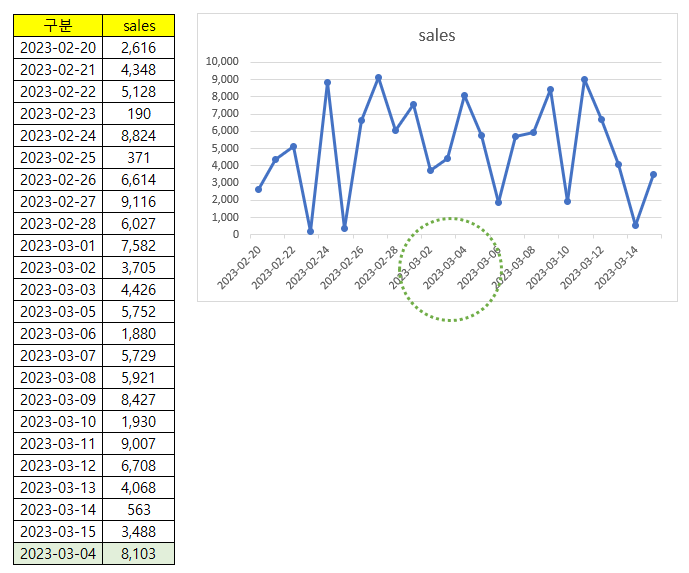Click value 4,068
Screen dimensions: 689x573
138,487
